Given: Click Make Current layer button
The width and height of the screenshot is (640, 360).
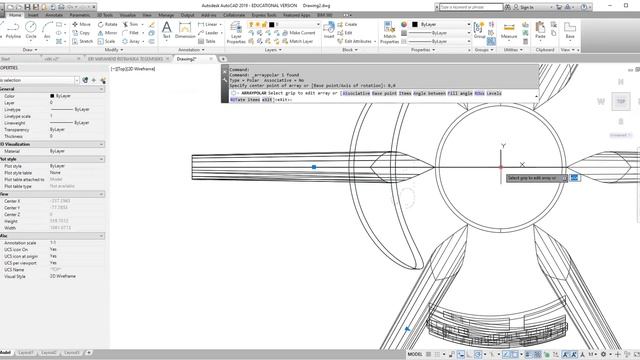Looking at the screenshot, I should click(299, 33).
